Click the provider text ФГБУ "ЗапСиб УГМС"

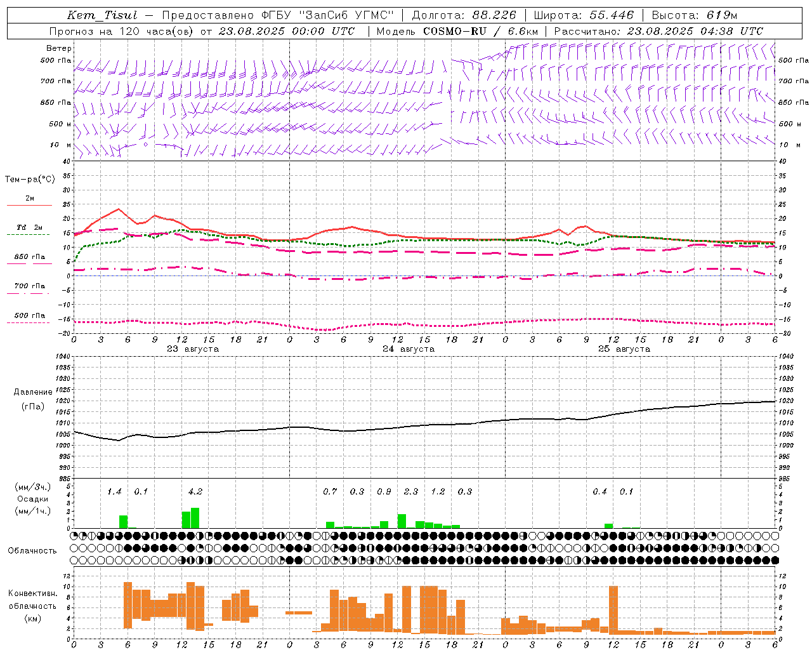[x=327, y=15]
